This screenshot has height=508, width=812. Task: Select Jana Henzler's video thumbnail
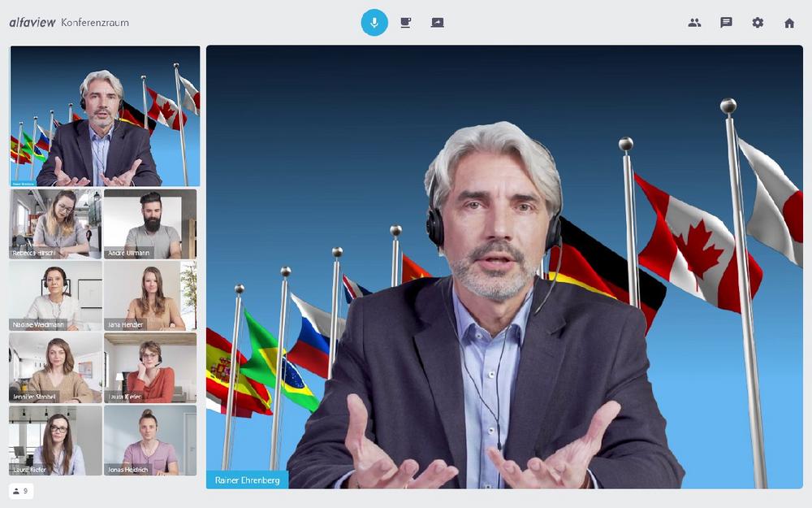(x=150, y=296)
